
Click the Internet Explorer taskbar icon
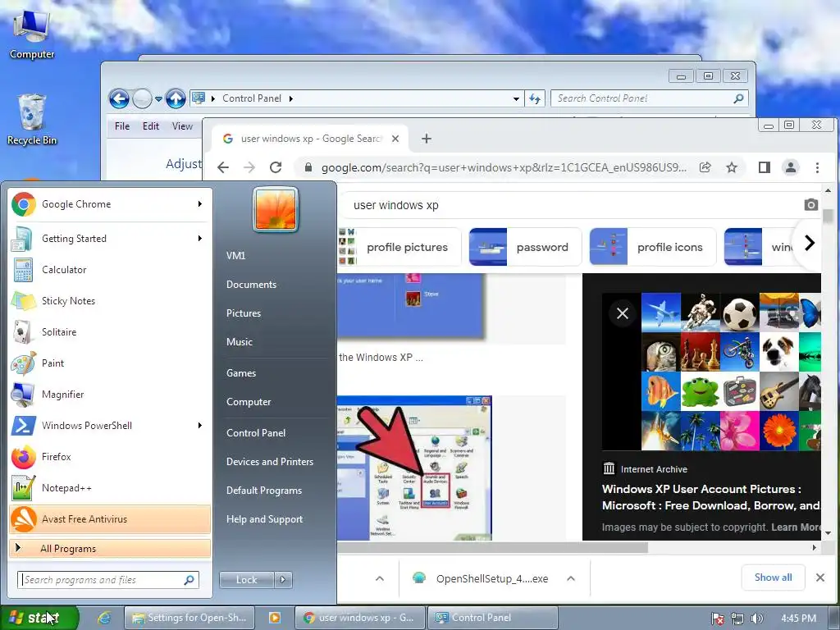coord(104,618)
